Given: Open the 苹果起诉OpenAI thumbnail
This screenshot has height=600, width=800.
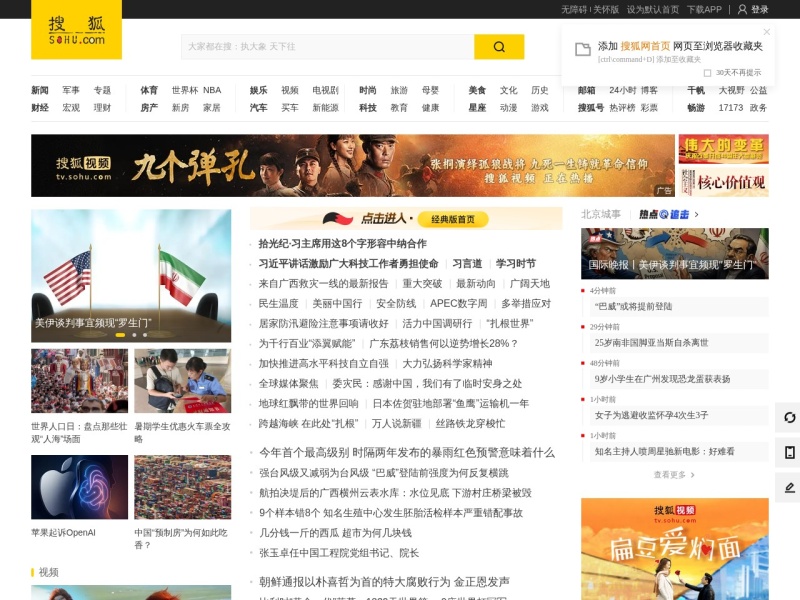Looking at the screenshot, I should [80, 487].
